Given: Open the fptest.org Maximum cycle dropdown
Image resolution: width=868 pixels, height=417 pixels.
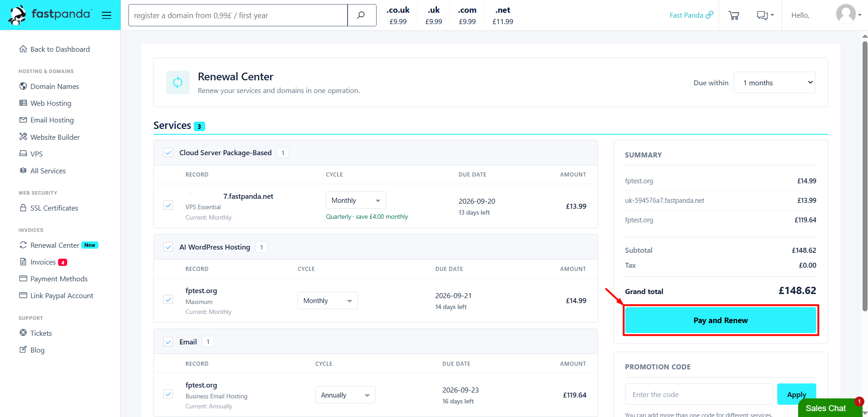Looking at the screenshot, I should 328,301.
